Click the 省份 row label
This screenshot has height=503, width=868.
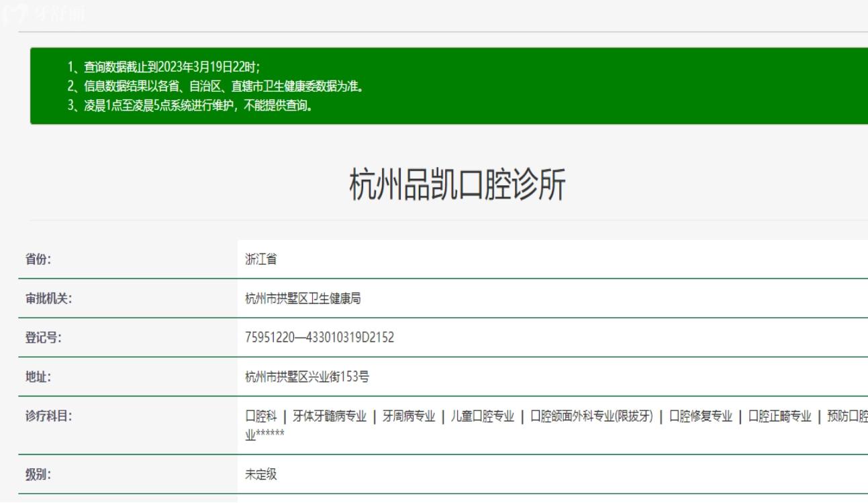[x=38, y=260]
